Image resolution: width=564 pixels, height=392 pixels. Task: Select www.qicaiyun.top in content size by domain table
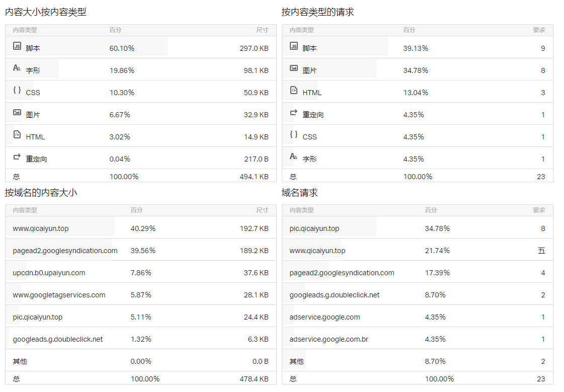tap(41, 228)
